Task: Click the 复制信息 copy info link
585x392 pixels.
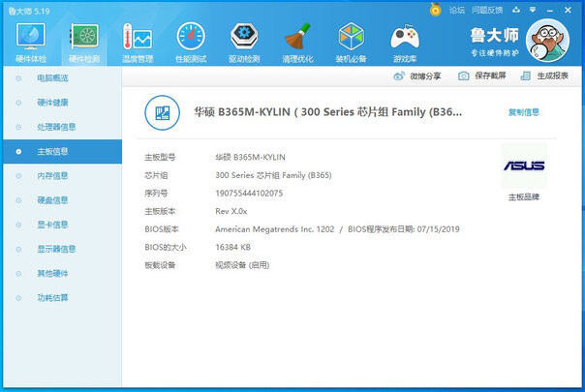Action: pyautogui.click(x=524, y=112)
